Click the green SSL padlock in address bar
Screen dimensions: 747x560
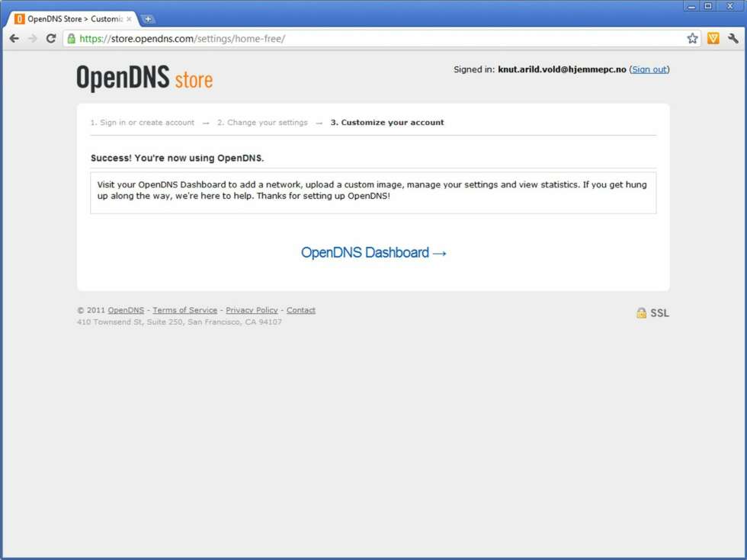[71, 39]
